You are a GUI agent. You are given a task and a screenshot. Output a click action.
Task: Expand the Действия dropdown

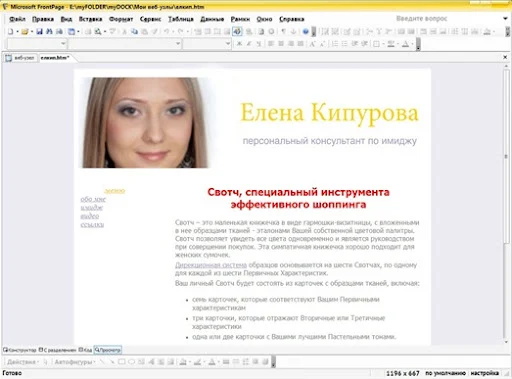23,362
